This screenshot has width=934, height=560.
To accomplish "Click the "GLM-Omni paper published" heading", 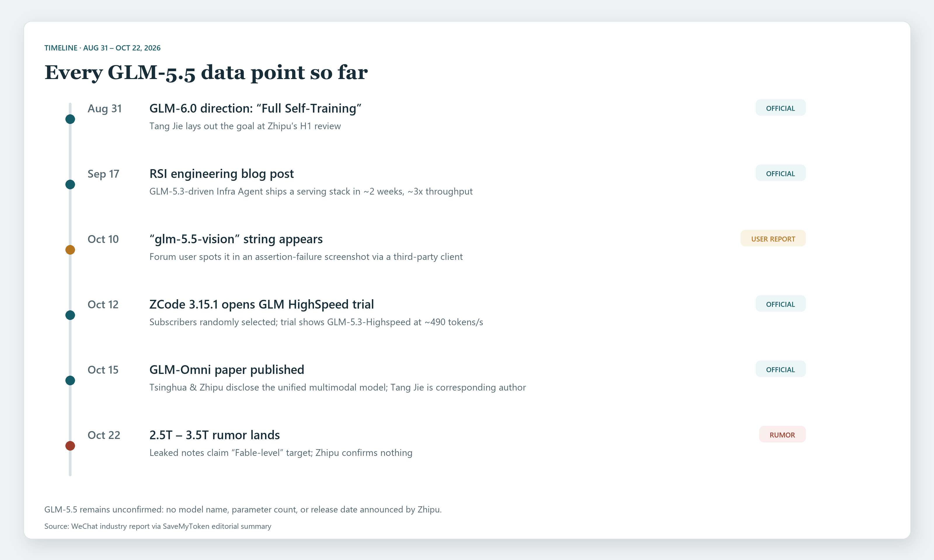I will click(x=227, y=370).
